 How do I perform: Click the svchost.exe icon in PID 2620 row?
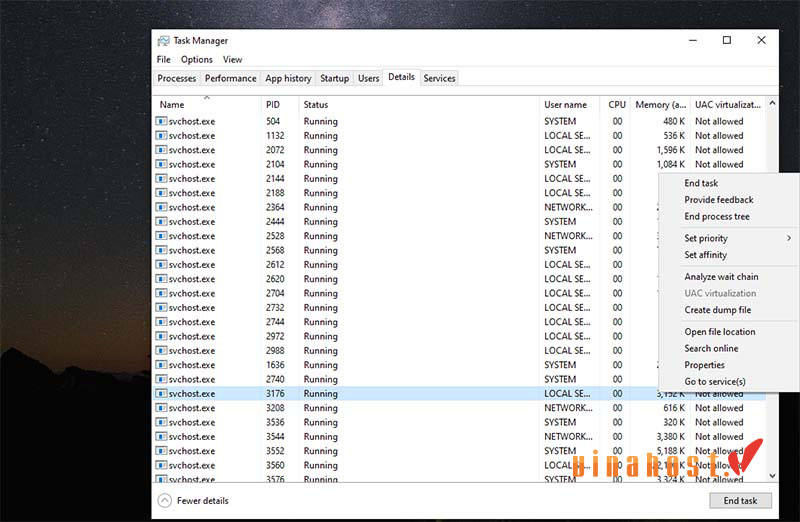[161, 279]
